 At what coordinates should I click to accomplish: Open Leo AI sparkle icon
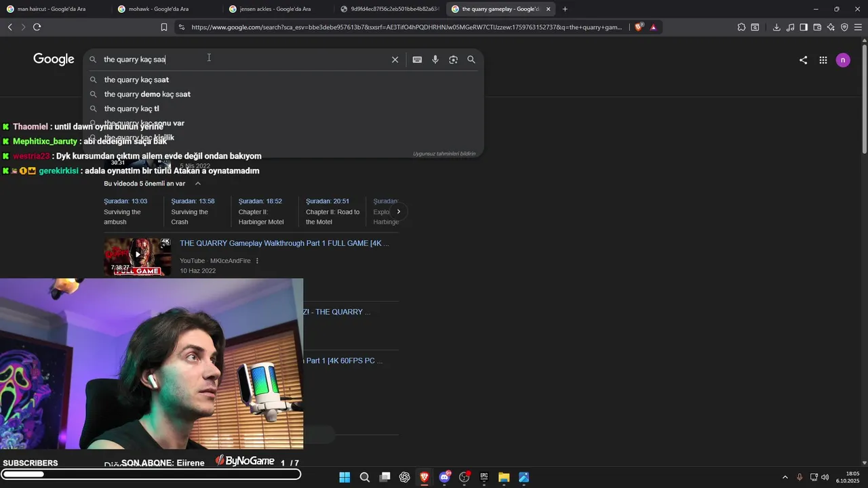click(831, 27)
